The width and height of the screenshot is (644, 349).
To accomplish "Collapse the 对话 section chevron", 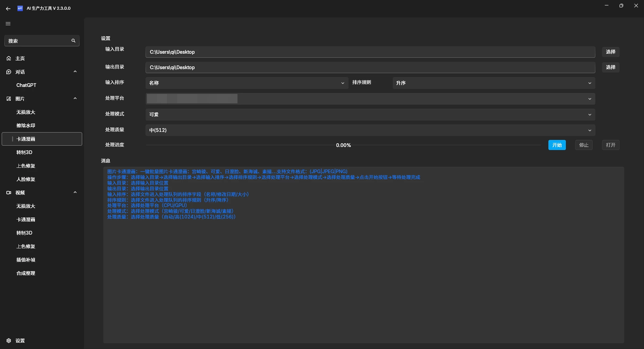I will [75, 71].
